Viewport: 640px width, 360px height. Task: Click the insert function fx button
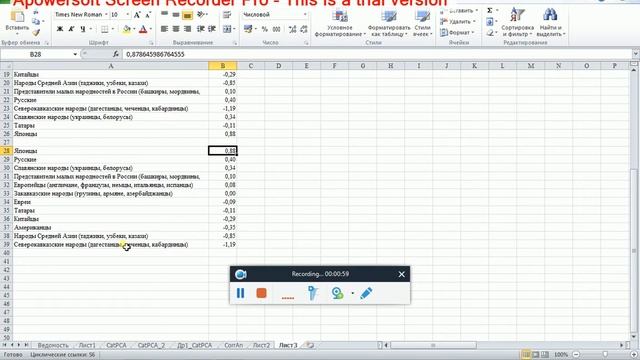point(116,54)
